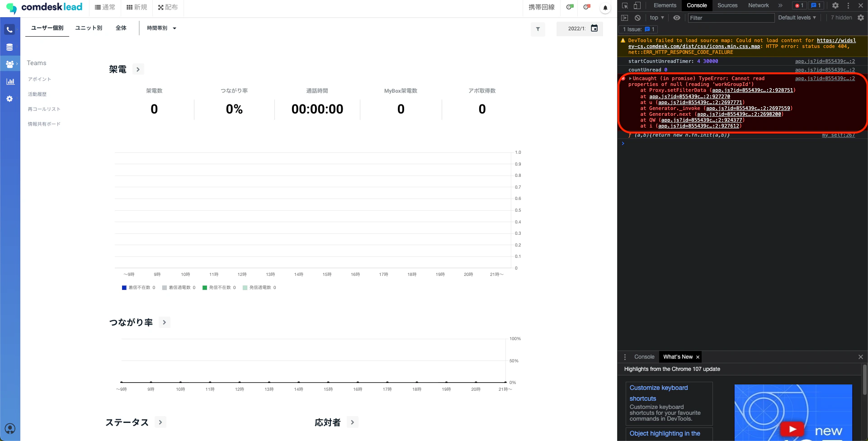Expand the 応対者 section chevron

pyautogui.click(x=353, y=422)
